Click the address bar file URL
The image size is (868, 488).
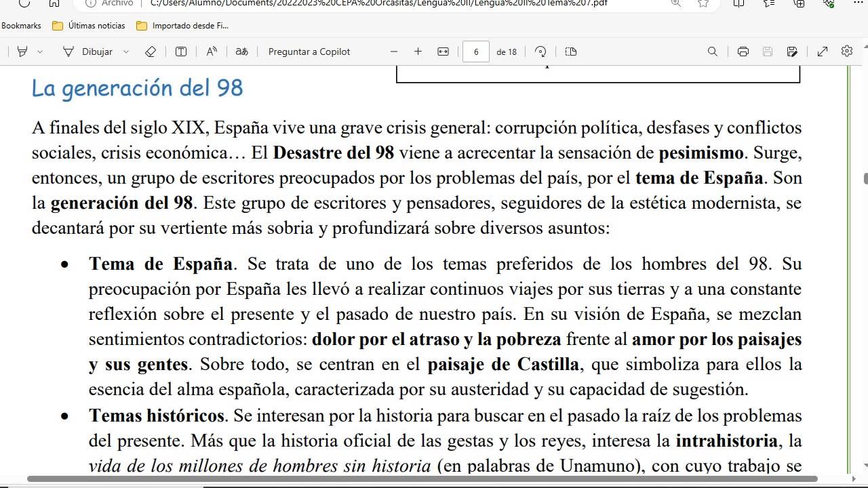pos(378,3)
